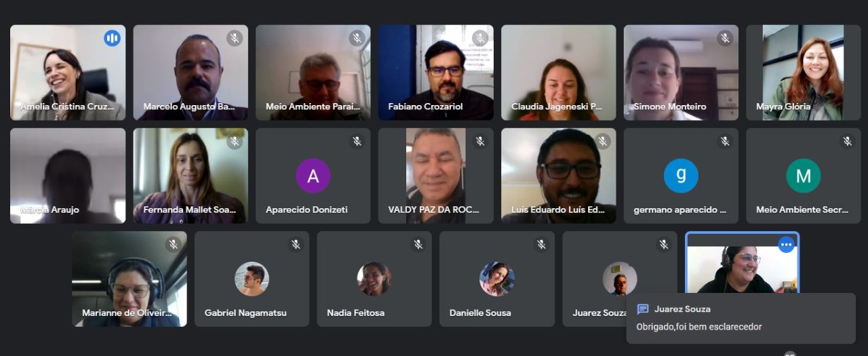
Task: Click the green M avatar of Meio Ambiente Secr
Action: pos(804,176)
